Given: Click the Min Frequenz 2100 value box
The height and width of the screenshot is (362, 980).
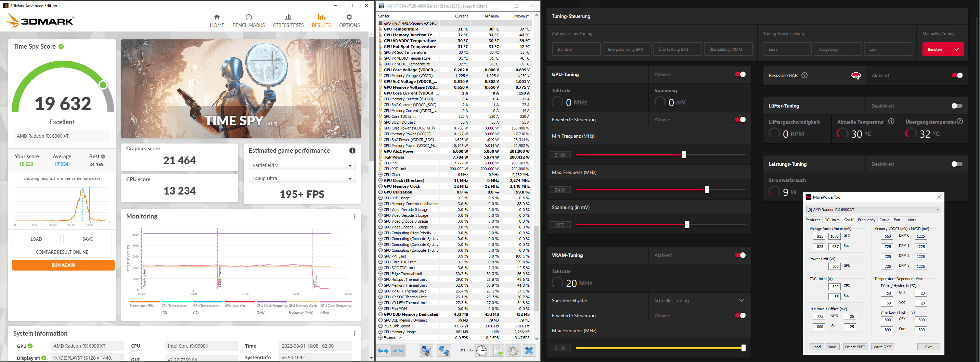Looking at the screenshot, I should [560, 155].
